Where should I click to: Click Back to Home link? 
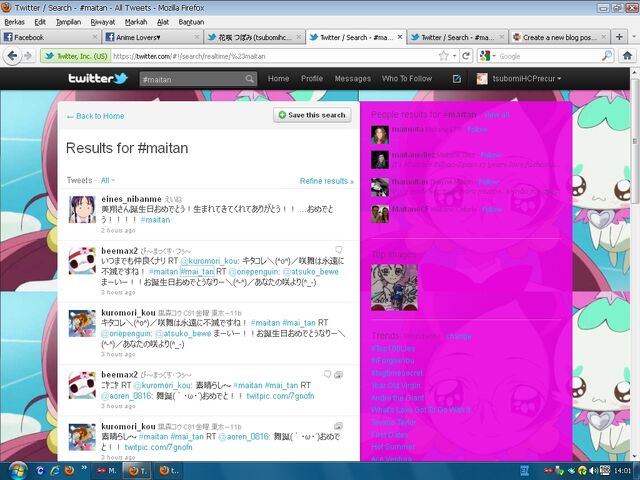point(96,116)
